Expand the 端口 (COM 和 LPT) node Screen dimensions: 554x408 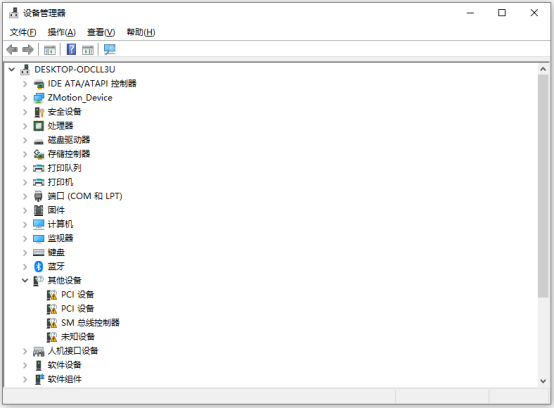pos(25,196)
